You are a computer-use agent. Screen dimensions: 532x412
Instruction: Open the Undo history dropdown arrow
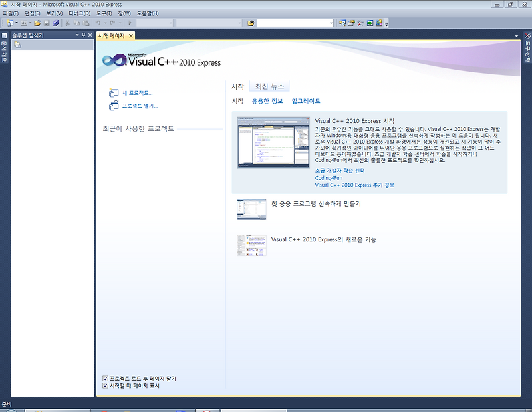pos(105,23)
